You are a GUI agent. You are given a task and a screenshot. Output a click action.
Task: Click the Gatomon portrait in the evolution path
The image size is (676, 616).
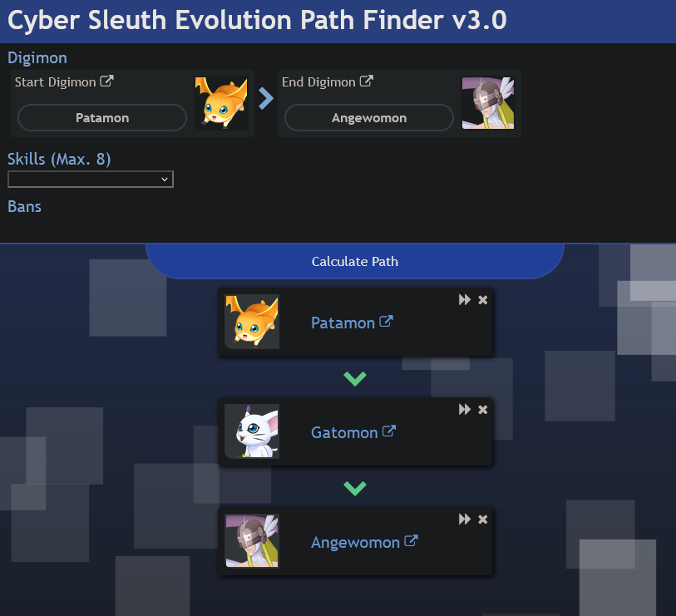tap(252, 431)
